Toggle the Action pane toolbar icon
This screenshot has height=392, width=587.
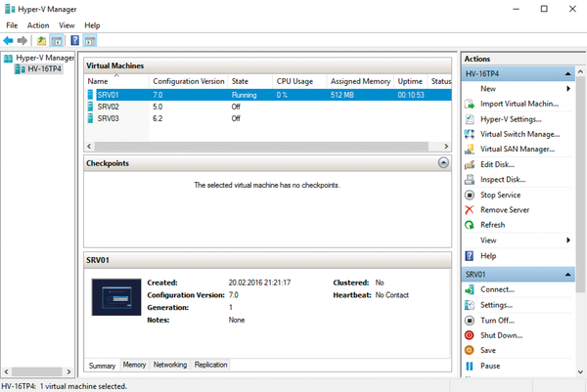pos(90,40)
